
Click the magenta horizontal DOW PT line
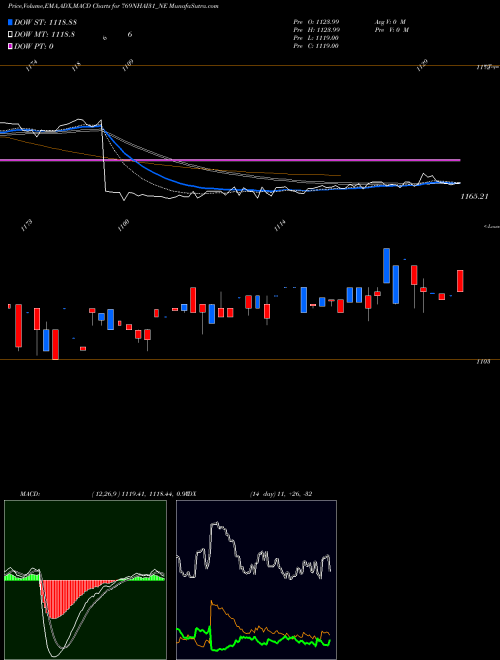click(x=230, y=160)
